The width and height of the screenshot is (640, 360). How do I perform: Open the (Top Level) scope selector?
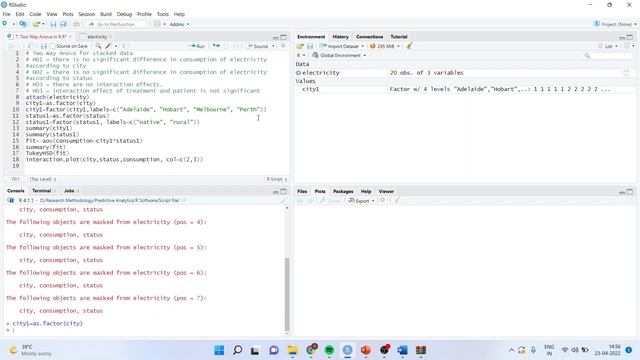tap(42, 179)
